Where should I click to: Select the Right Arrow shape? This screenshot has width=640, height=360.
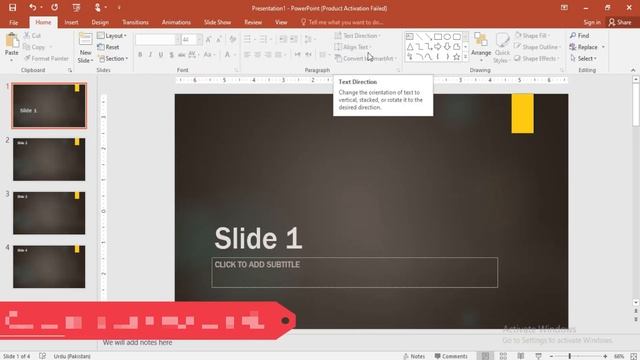(x=438, y=47)
